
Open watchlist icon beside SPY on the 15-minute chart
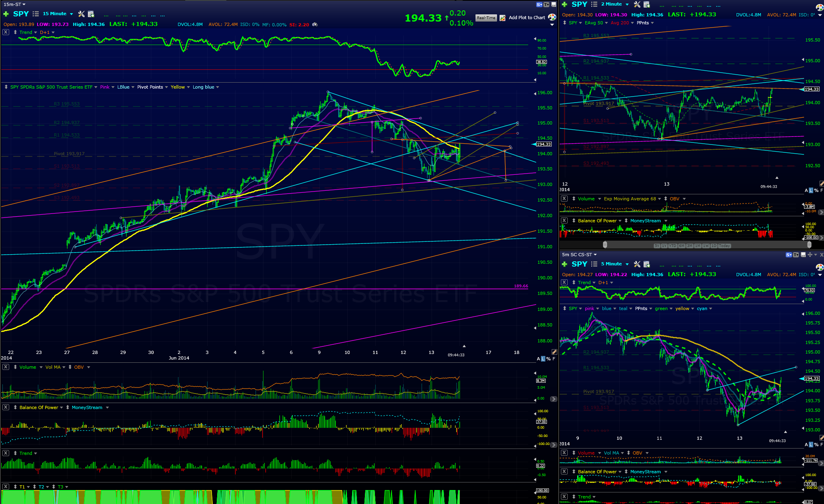(x=36, y=14)
